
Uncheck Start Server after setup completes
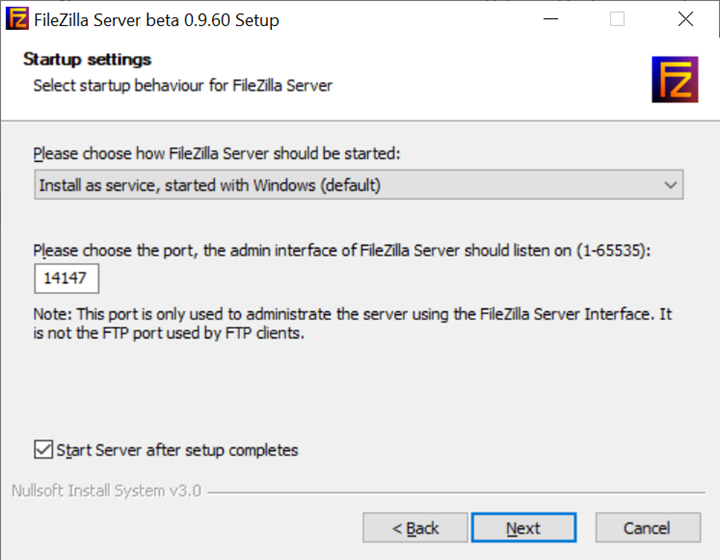click(43, 449)
